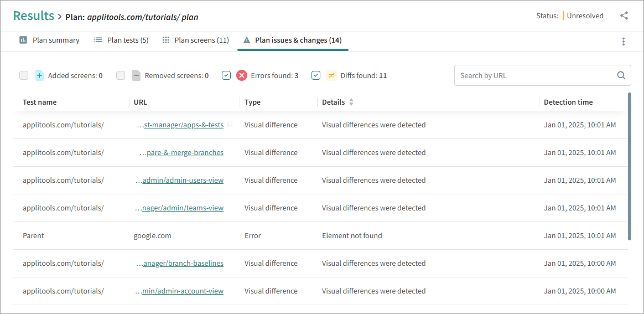Click the copy icon beside apps-&-tests URL
This screenshot has height=314, width=644.
[x=230, y=125]
